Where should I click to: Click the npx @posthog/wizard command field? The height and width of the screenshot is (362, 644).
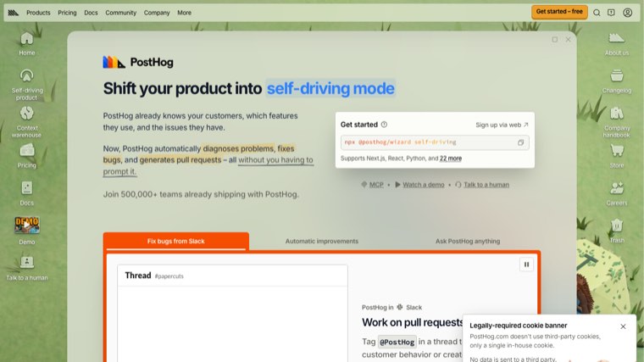(435, 142)
